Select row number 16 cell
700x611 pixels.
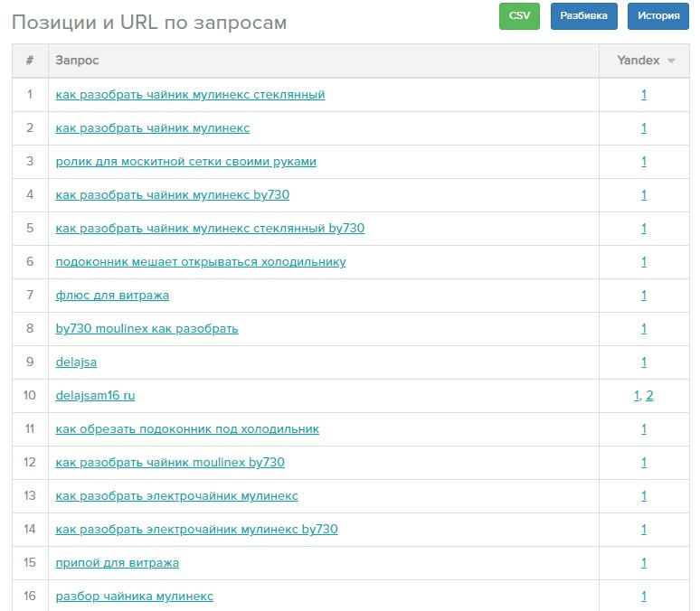30,597
